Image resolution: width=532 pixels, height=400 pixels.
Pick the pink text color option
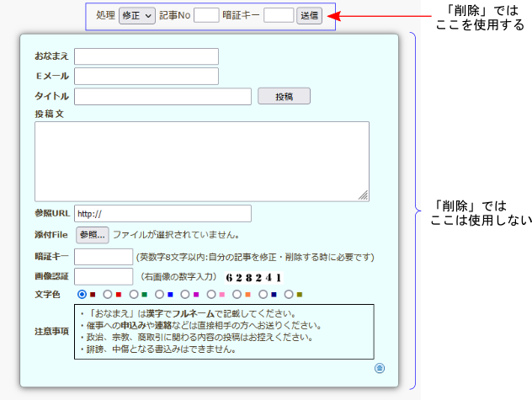click(211, 295)
